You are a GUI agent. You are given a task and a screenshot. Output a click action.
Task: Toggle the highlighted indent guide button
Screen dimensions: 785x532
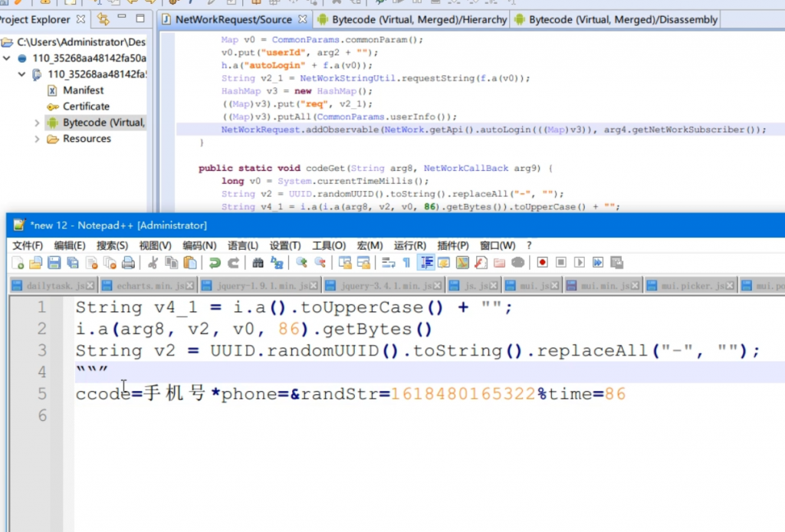425,263
